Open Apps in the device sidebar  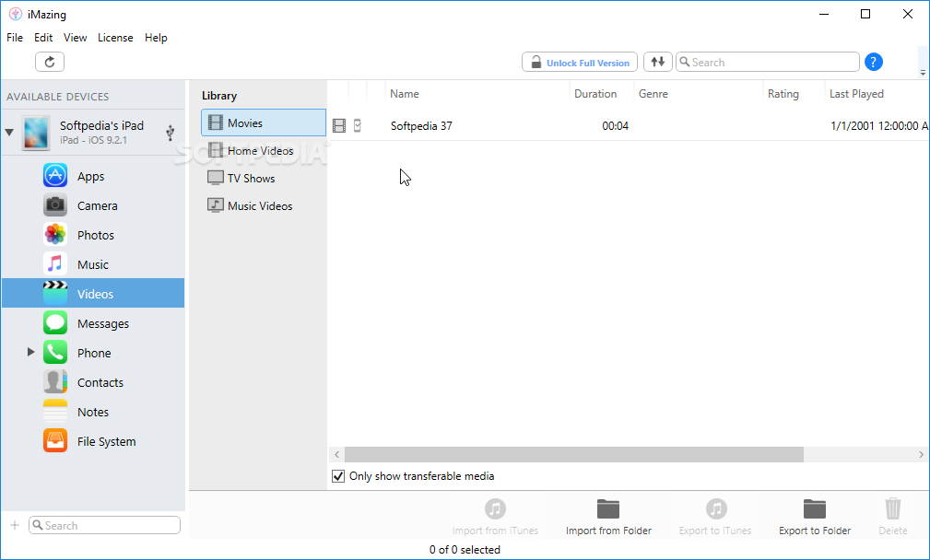click(93, 176)
